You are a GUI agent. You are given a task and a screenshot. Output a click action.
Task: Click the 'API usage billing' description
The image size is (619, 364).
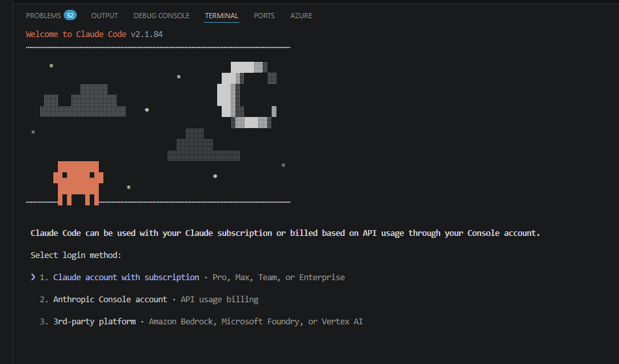coord(219,299)
